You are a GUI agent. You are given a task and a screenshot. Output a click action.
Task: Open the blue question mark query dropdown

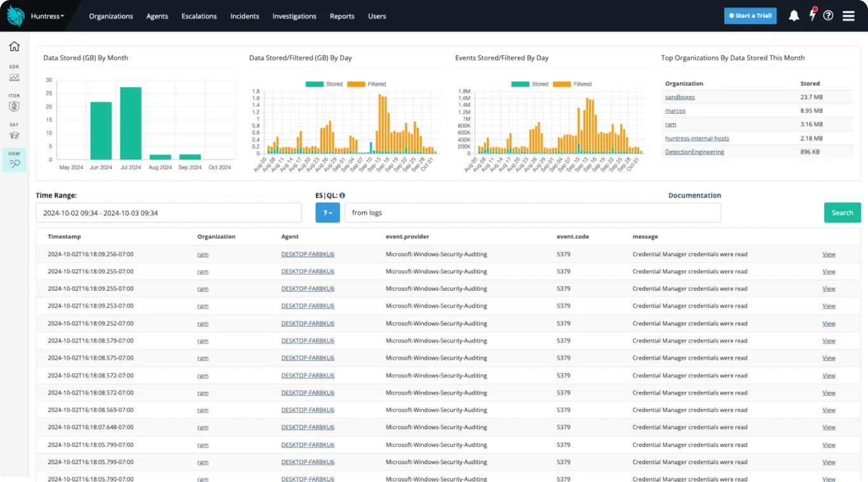(x=327, y=212)
